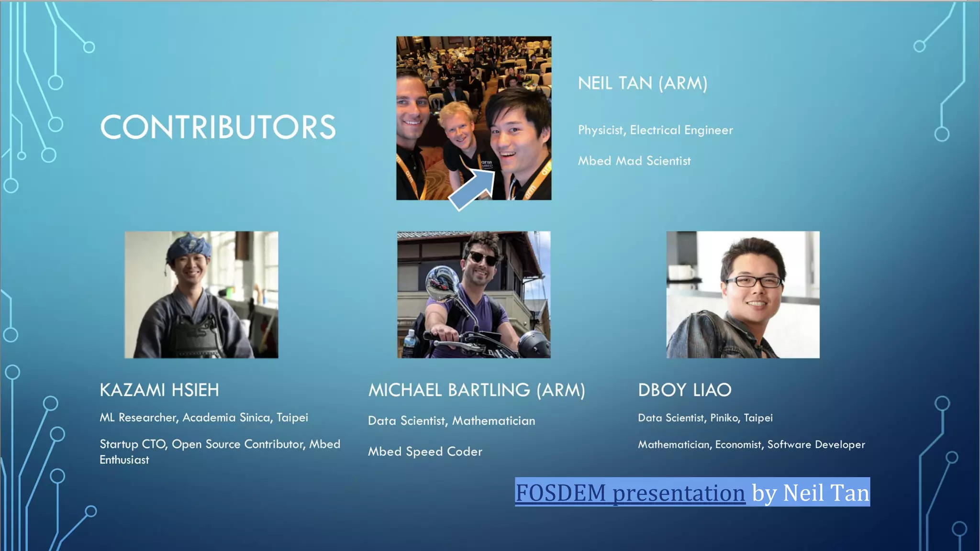The height and width of the screenshot is (551, 980).
Task: Select the 'Physicist, Electrical Engineer' text line
Action: (x=655, y=130)
